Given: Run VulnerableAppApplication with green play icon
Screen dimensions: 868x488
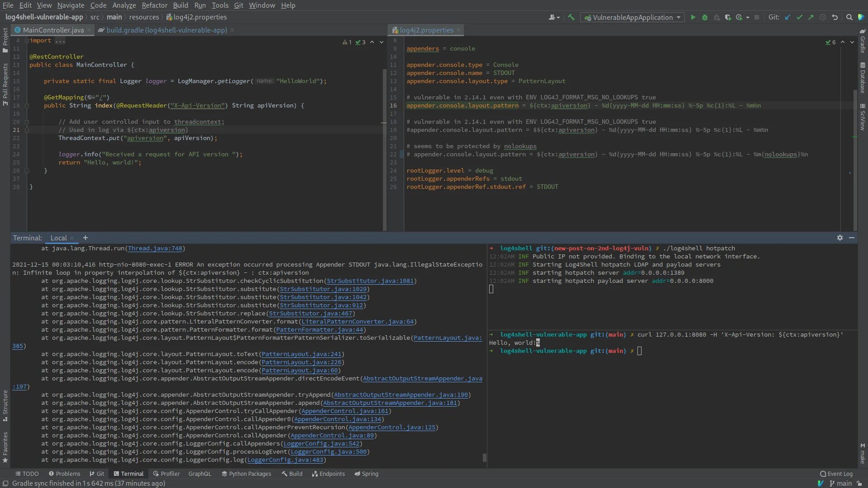Looking at the screenshot, I should pyautogui.click(x=693, y=17).
